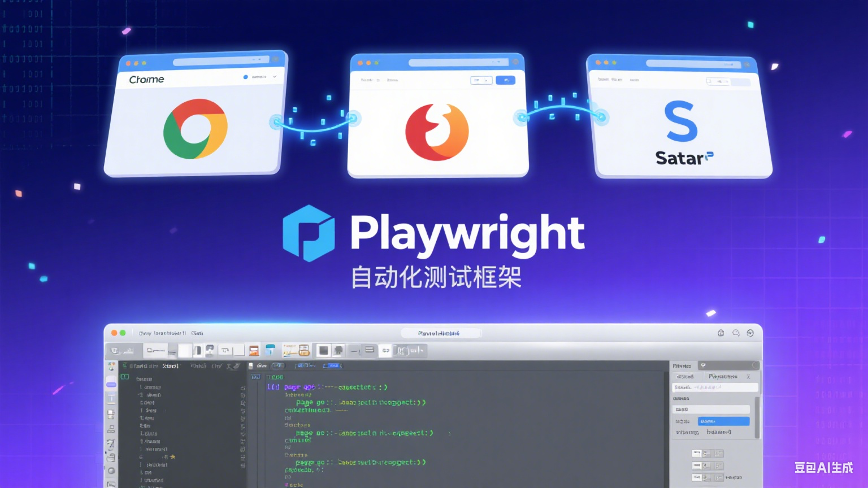The width and height of the screenshot is (868, 488).
Task: Click the stacked-lines icon in the editor toolbar
Action: (370, 350)
